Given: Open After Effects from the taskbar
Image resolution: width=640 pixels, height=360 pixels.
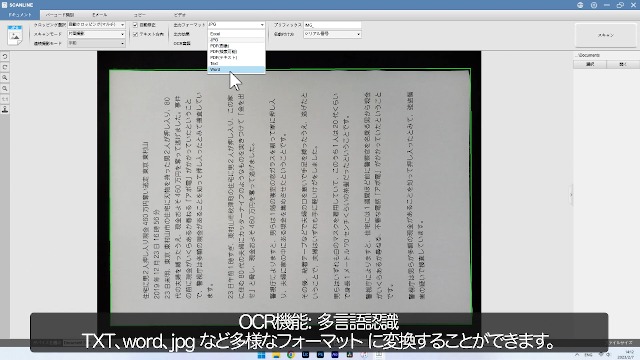Looking at the screenshot, I should click(x=335, y=355).
